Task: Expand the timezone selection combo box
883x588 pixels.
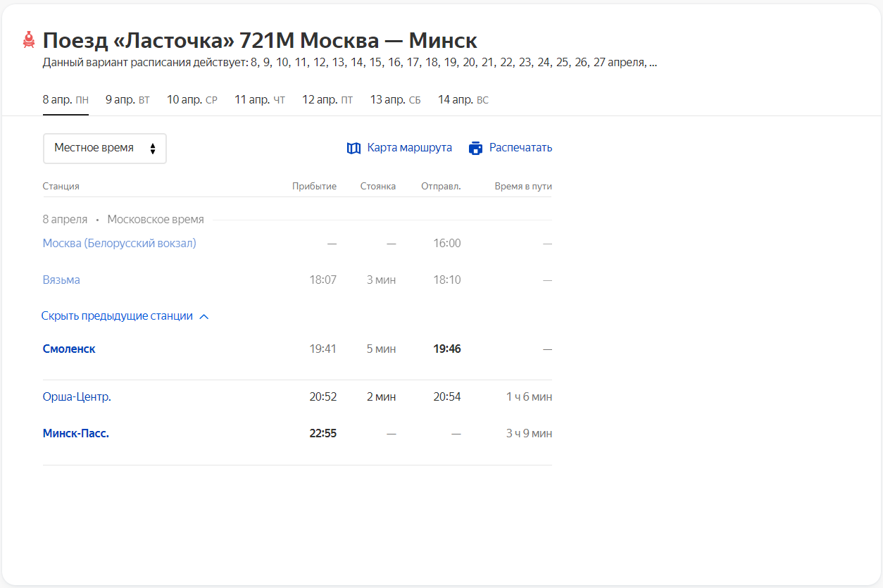Action: tap(104, 148)
